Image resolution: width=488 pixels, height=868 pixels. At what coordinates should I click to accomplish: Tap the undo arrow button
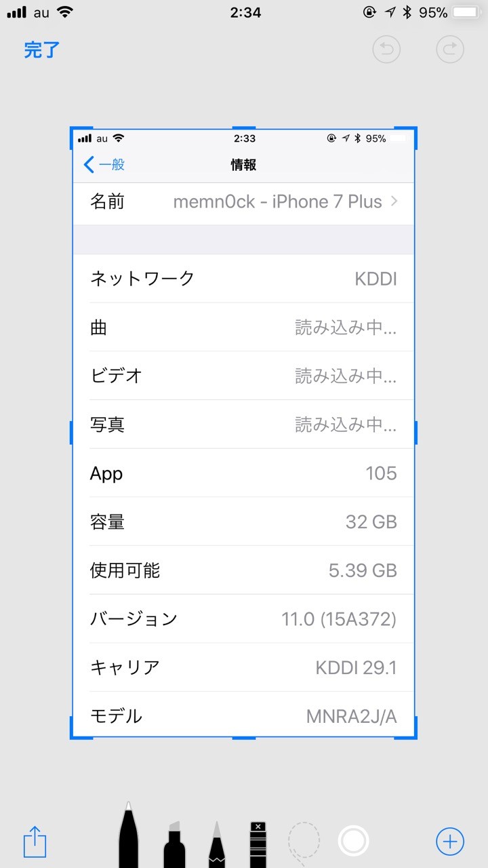coord(387,50)
